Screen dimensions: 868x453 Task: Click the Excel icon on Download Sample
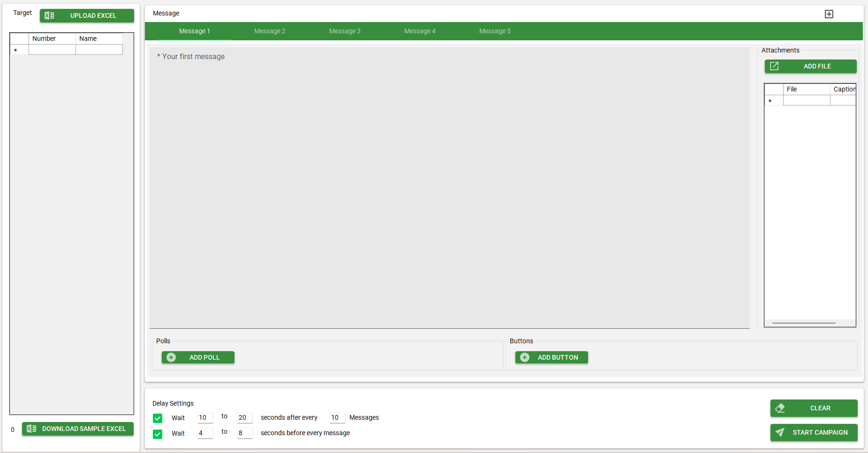click(31, 429)
